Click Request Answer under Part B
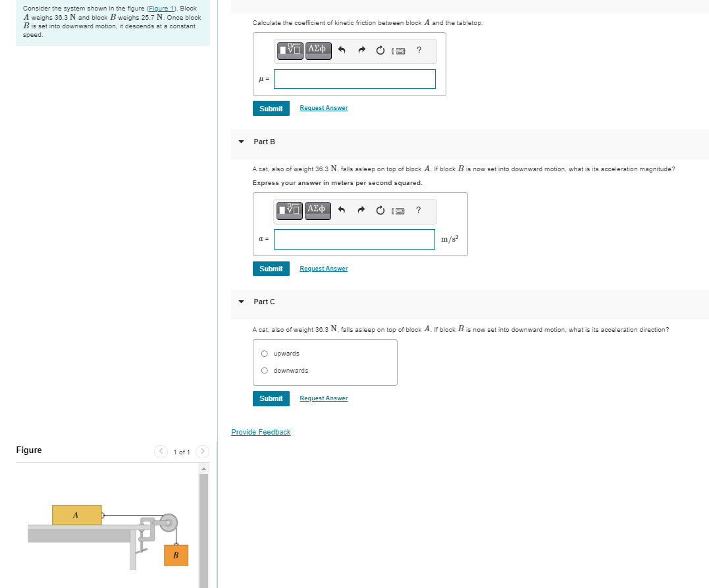Screen dimensions: 709x588 pyautogui.click(x=323, y=268)
